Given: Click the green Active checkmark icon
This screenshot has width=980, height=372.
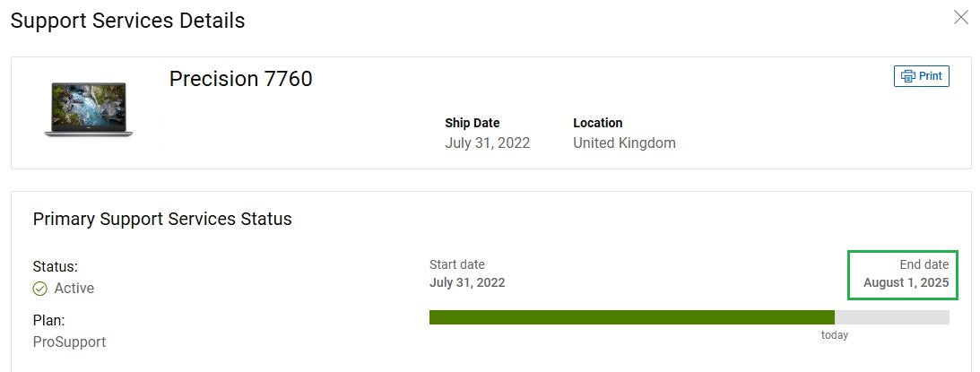Looking at the screenshot, I should pyautogui.click(x=40, y=289).
